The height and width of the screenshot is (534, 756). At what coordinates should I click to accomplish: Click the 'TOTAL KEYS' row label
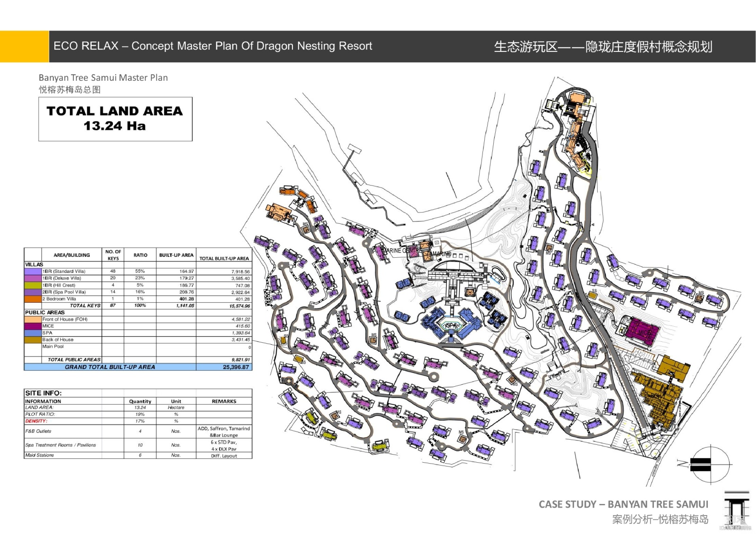click(x=85, y=305)
